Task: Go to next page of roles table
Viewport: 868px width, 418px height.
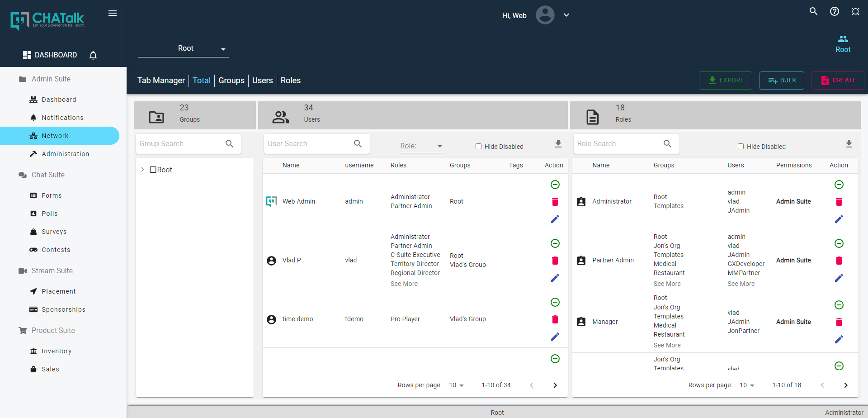Action: (846, 385)
